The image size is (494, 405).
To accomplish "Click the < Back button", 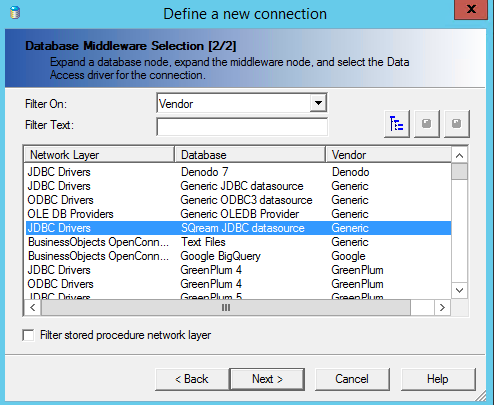I will tap(192, 379).
